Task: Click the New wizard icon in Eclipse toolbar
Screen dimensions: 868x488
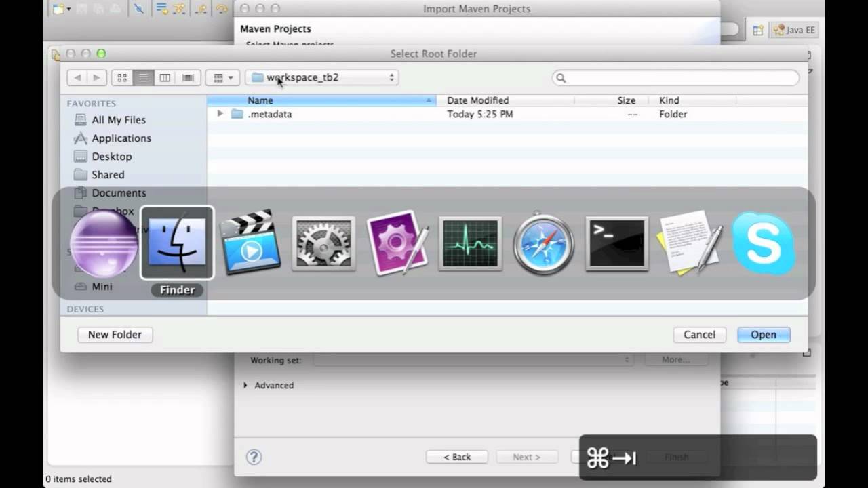Action: point(59,9)
